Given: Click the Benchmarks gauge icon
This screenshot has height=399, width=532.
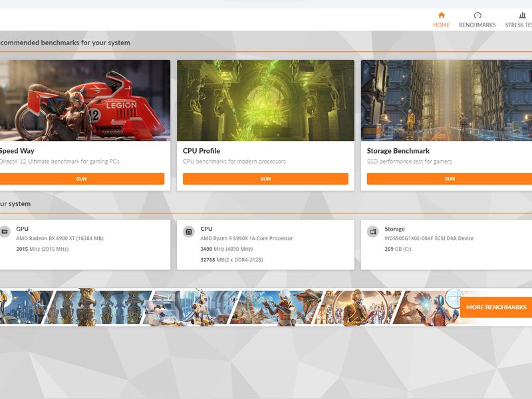Looking at the screenshot, I should [x=477, y=15].
